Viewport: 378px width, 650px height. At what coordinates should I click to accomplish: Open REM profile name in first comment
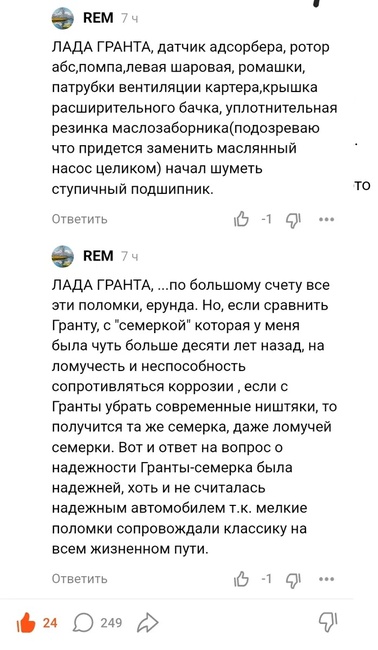click(98, 18)
